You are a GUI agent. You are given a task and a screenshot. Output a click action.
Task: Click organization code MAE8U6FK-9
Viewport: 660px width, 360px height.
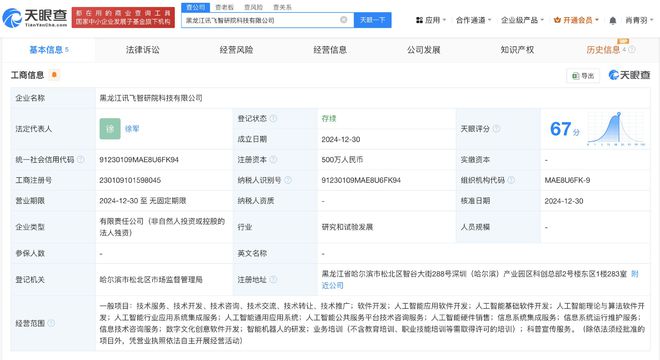[x=567, y=180]
